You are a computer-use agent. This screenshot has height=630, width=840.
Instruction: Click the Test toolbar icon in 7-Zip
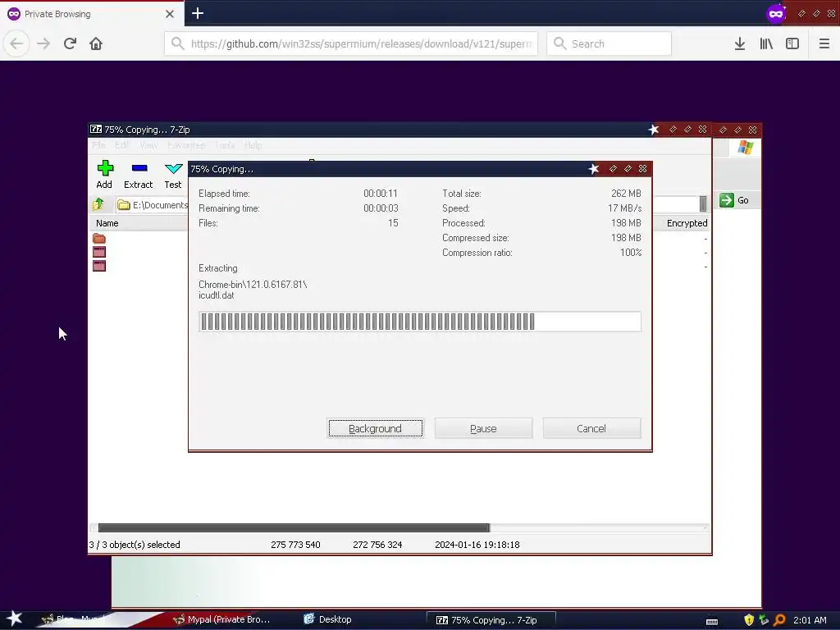point(173,174)
